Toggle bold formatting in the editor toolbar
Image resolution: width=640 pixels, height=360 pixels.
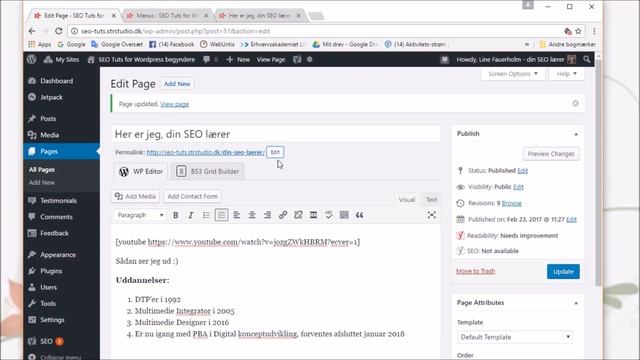pyautogui.click(x=176, y=215)
